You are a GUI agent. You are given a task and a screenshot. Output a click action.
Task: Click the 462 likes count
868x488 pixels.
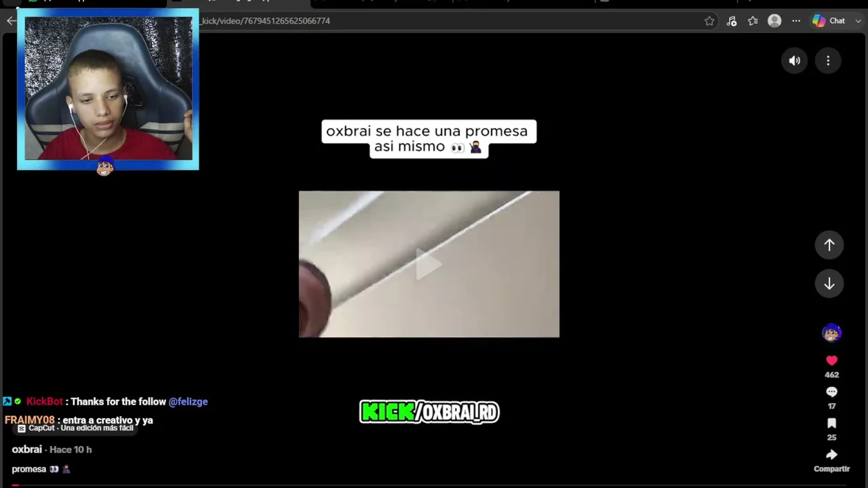click(x=832, y=375)
